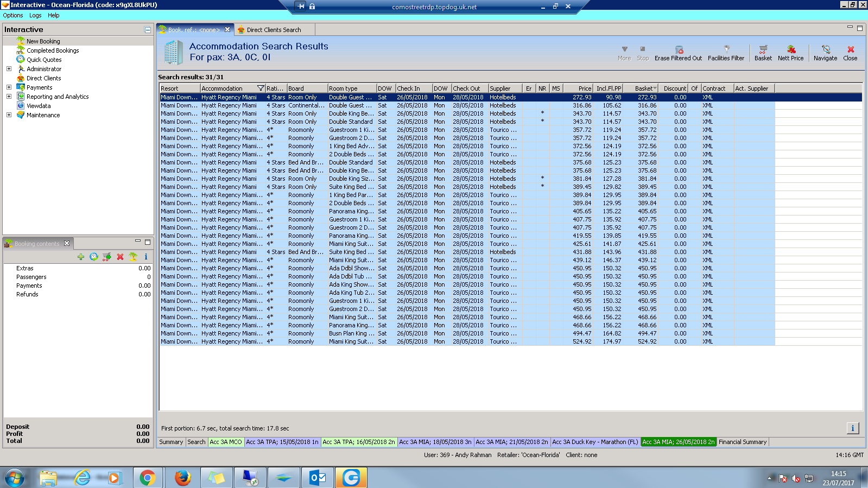868x488 pixels.
Task: Expand the Payments tree node
Action: pos(9,87)
